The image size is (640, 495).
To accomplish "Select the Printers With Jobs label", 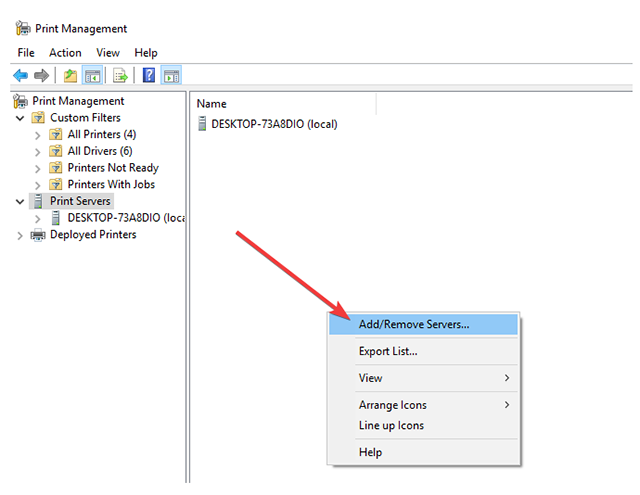I will pos(111,184).
